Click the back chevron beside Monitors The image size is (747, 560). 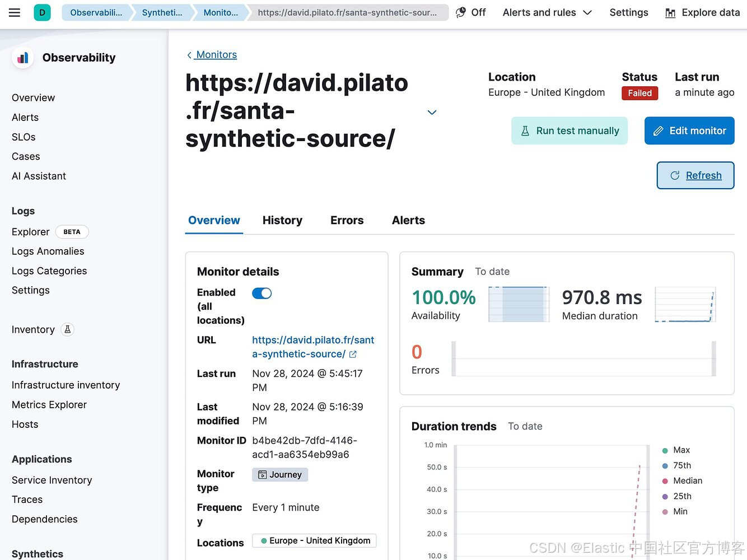coord(189,55)
